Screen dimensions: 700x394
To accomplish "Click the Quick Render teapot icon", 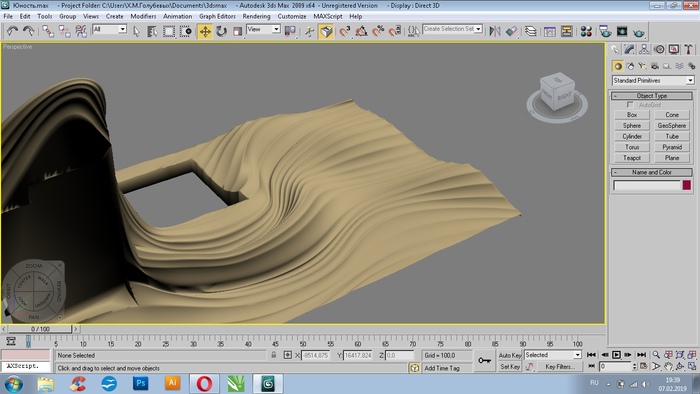I will [x=639, y=32].
